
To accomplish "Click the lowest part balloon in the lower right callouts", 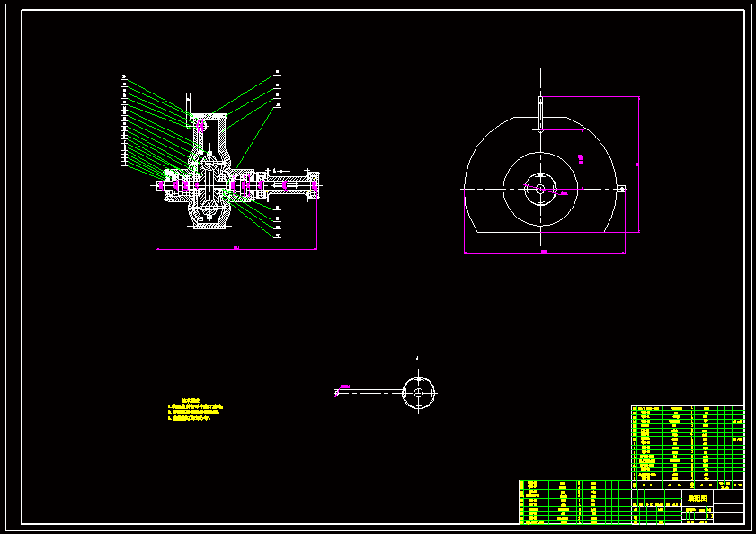I will pos(277,236).
